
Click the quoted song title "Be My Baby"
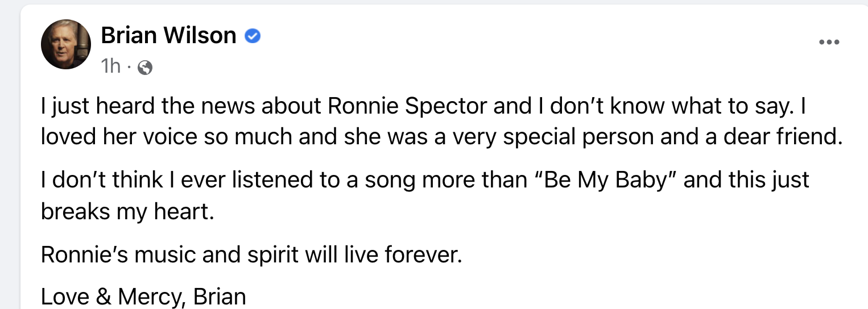(x=605, y=181)
